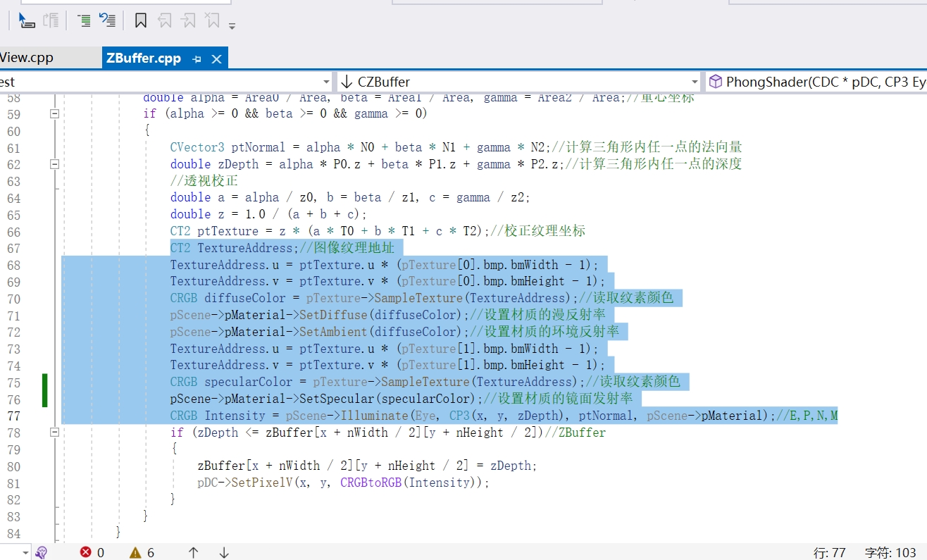Screen dimensions: 927x560
Task: Show the 0 errors indicator
Action: point(92,553)
